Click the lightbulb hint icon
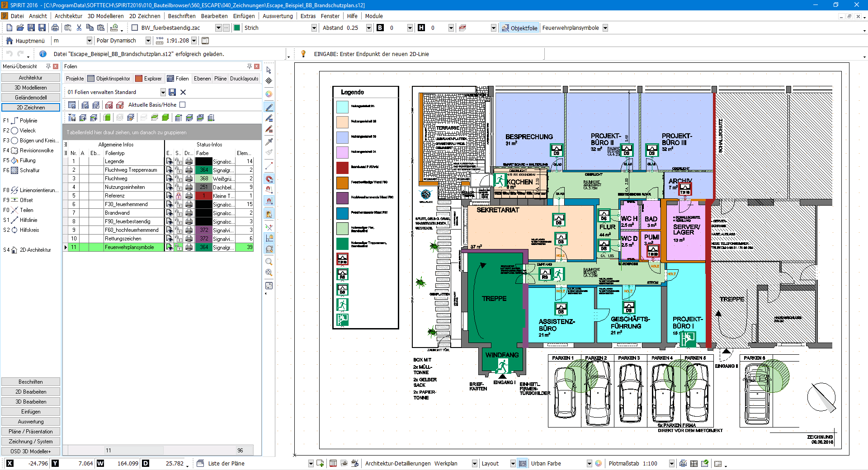The width and height of the screenshot is (868, 470). [303, 54]
